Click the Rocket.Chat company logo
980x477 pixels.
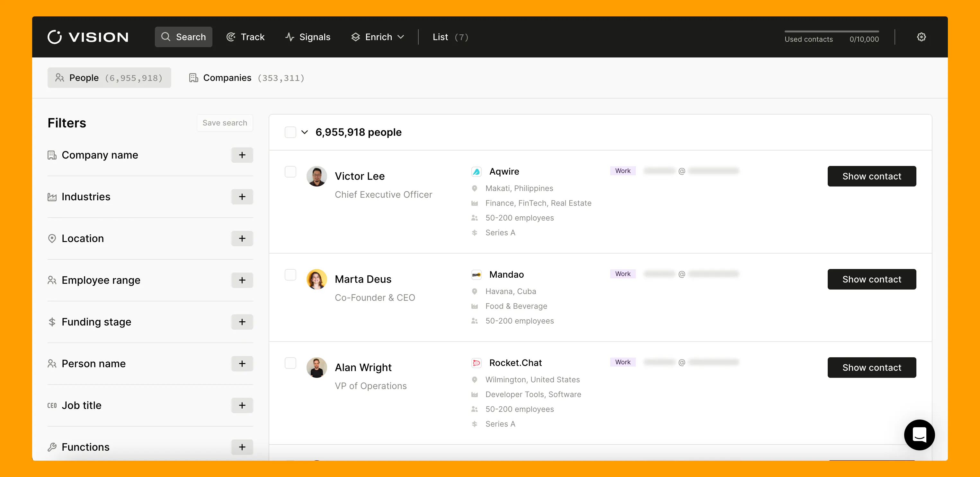click(x=476, y=363)
